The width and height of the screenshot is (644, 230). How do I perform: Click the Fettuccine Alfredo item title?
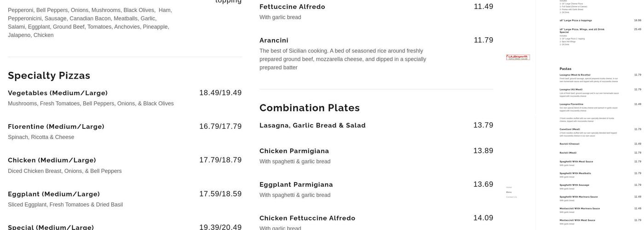click(x=292, y=6)
